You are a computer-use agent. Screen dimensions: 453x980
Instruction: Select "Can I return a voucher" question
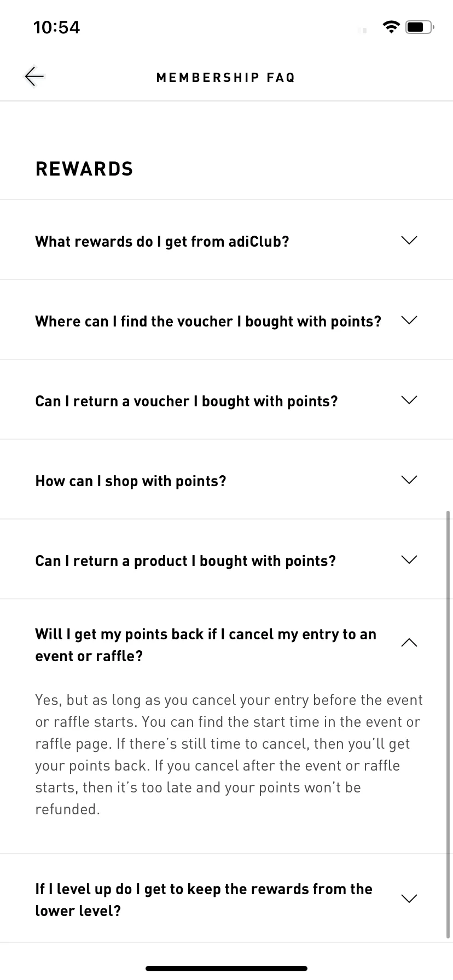coord(187,401)
